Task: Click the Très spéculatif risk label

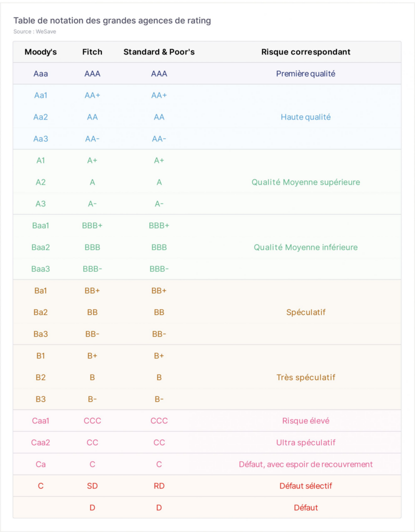Action: (306, 378)
